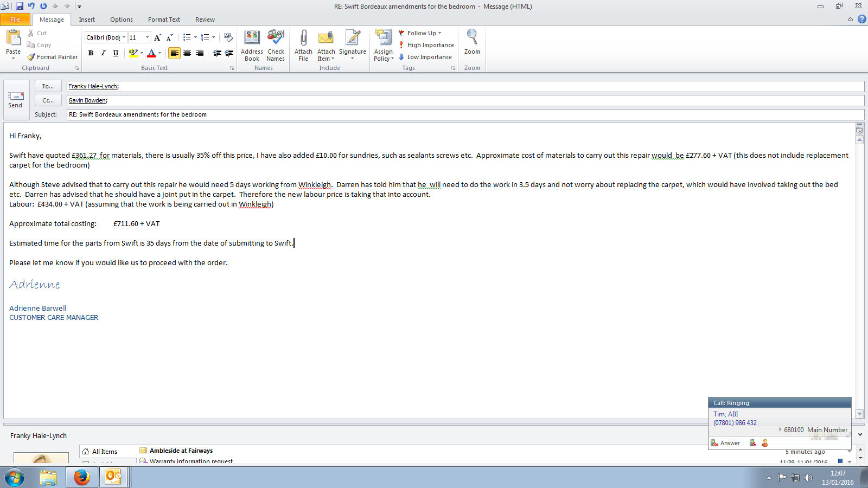Screen dimensions: 868x488
Task: Open the Clipboard pane dialog launcher
Action: (x=76, y=68)
